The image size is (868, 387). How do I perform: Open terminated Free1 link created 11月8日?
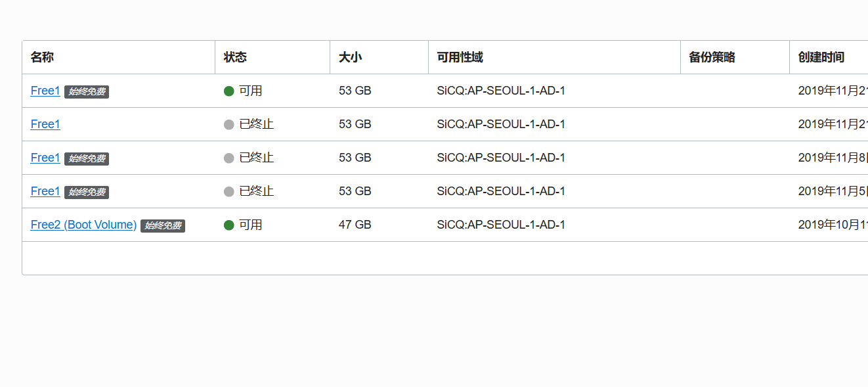pos(45,158)
